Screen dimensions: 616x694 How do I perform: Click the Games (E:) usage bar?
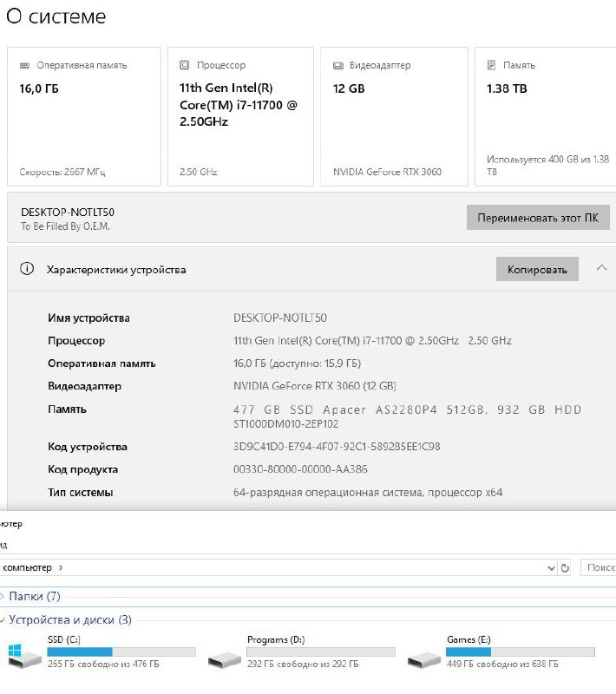click(521, 651)
